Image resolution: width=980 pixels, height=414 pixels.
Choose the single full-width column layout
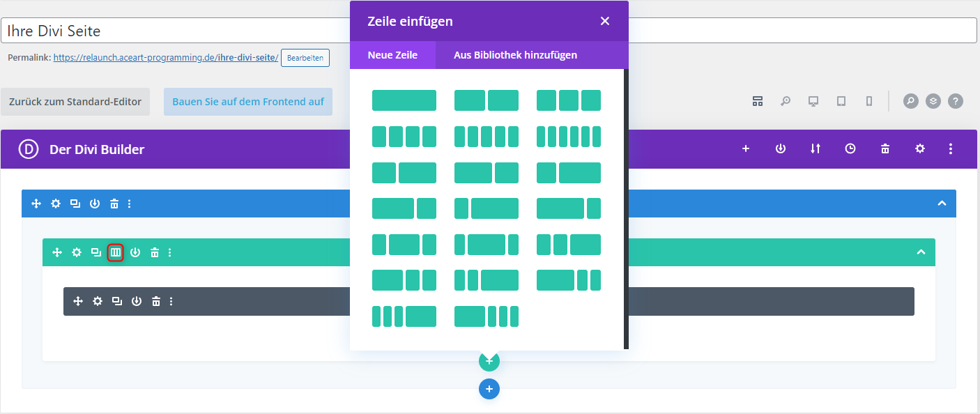tap(404, 100)
